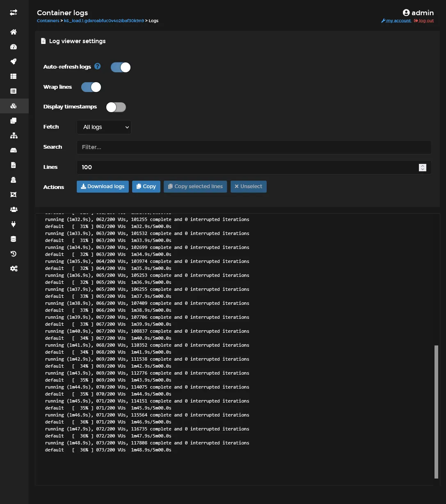Enable Display timestamps
The width and height of the screenshot is (446, 504).
coord(116,107)
